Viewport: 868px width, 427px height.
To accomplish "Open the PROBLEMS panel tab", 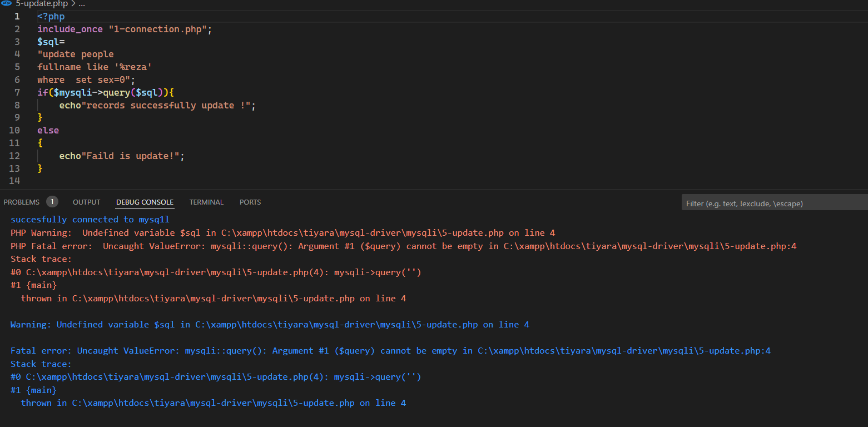I will click(x=22, y=202).
